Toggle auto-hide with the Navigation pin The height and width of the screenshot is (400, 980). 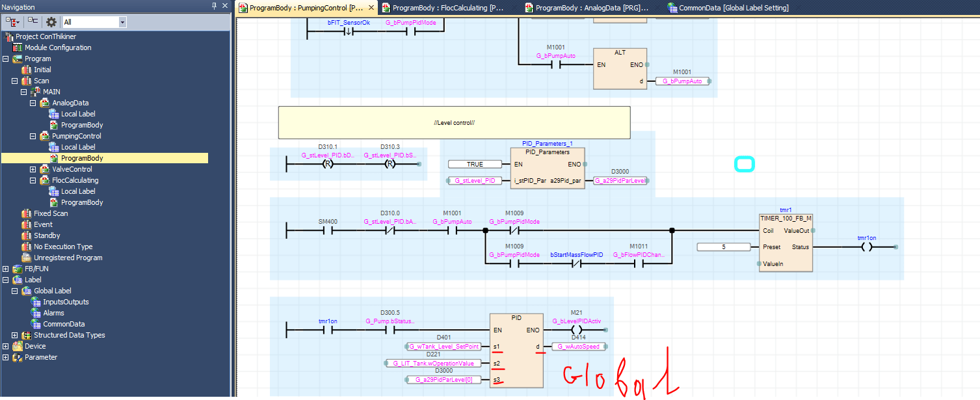[x=214, y=6]
